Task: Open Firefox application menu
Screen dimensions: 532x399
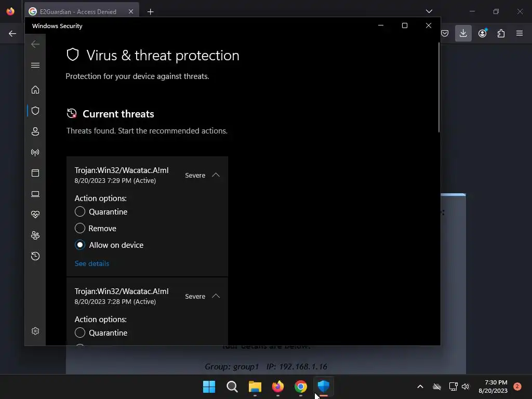Action: point(520,33)
